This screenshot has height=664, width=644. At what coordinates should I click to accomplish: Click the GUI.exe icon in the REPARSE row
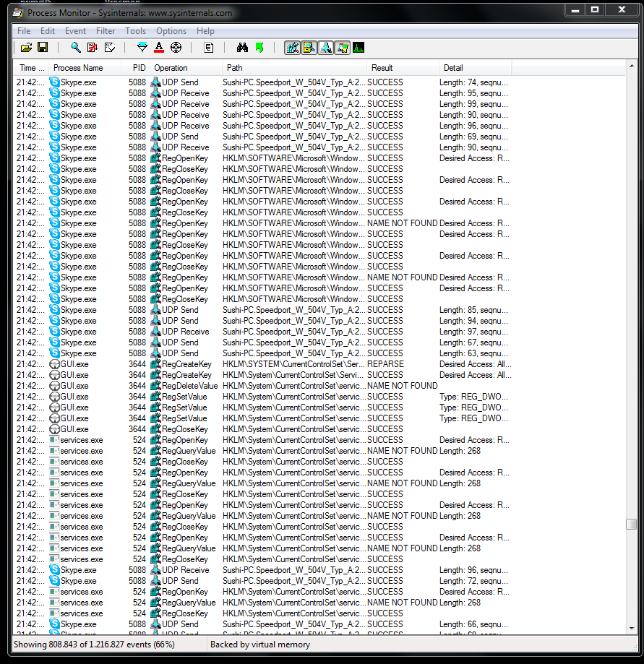(x=54, y=363)
